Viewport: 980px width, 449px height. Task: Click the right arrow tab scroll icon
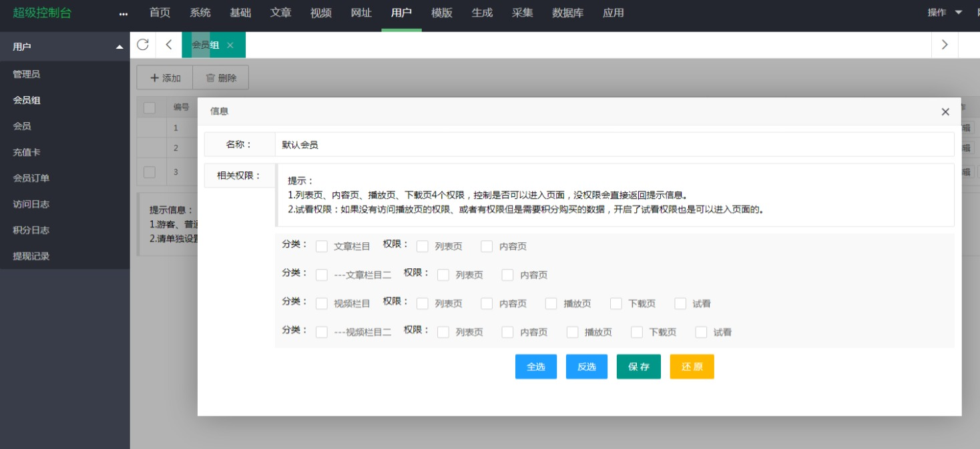point(944,45)
